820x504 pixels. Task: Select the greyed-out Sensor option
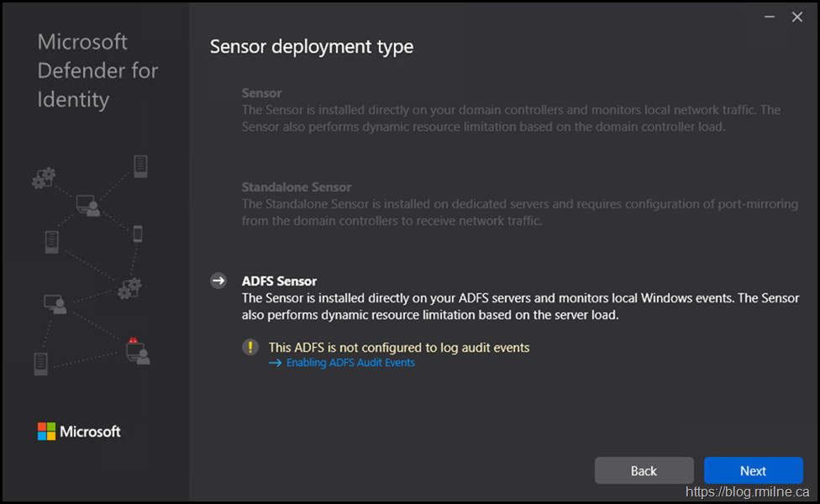pyautogui.click(x=261, y=93)
